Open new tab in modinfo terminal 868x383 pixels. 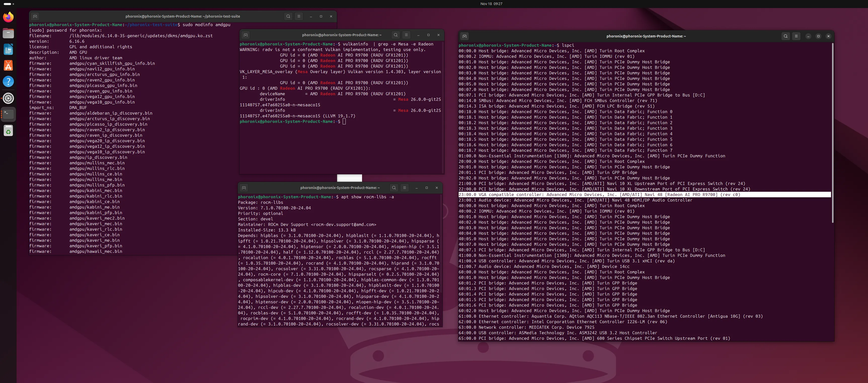[35, 16]
